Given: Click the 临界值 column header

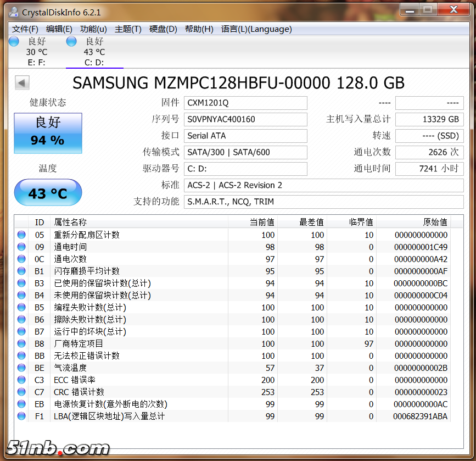Looking at the screenshot, I should click(x=351, y=222).
